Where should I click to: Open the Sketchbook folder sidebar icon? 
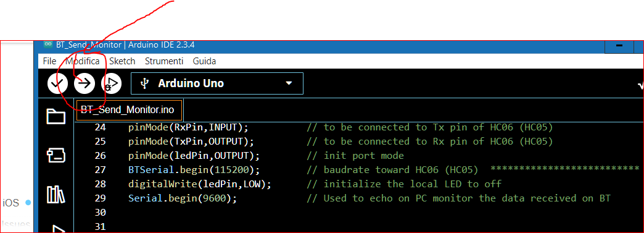(56, 116)
